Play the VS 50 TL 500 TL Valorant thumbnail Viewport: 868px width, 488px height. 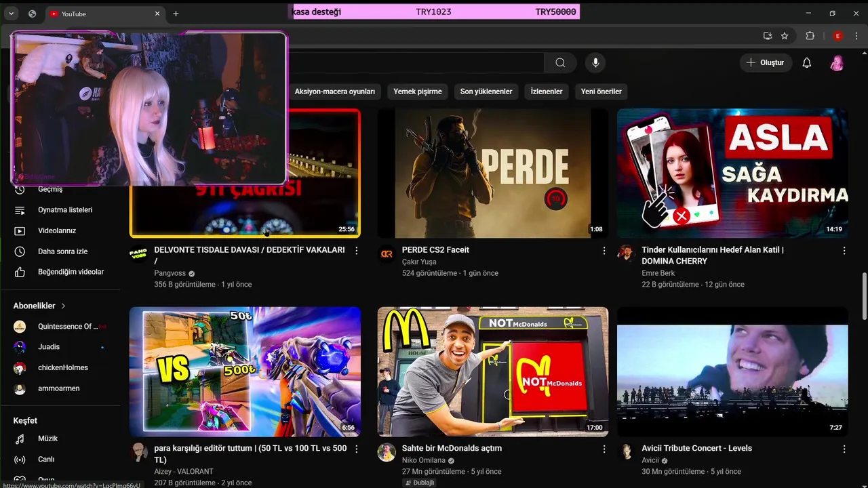(x=245, y=372)
